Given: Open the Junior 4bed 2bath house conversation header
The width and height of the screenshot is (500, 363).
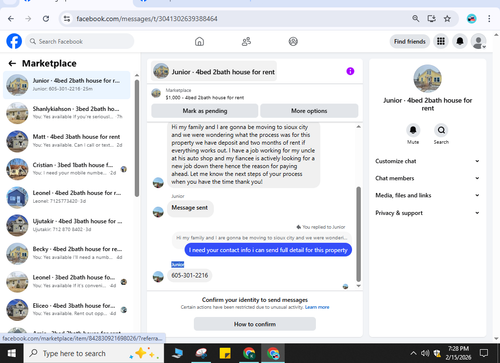Looking at the screenshot, I should 214,71.
